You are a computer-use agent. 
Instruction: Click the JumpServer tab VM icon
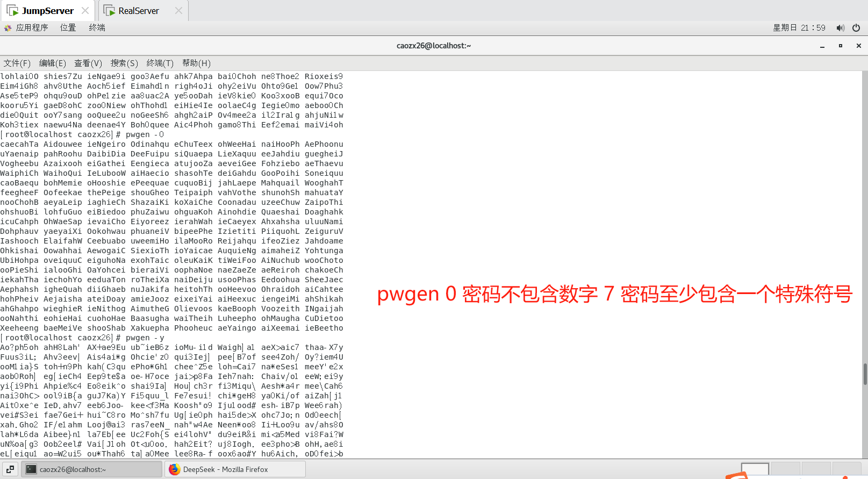[12, 11]
